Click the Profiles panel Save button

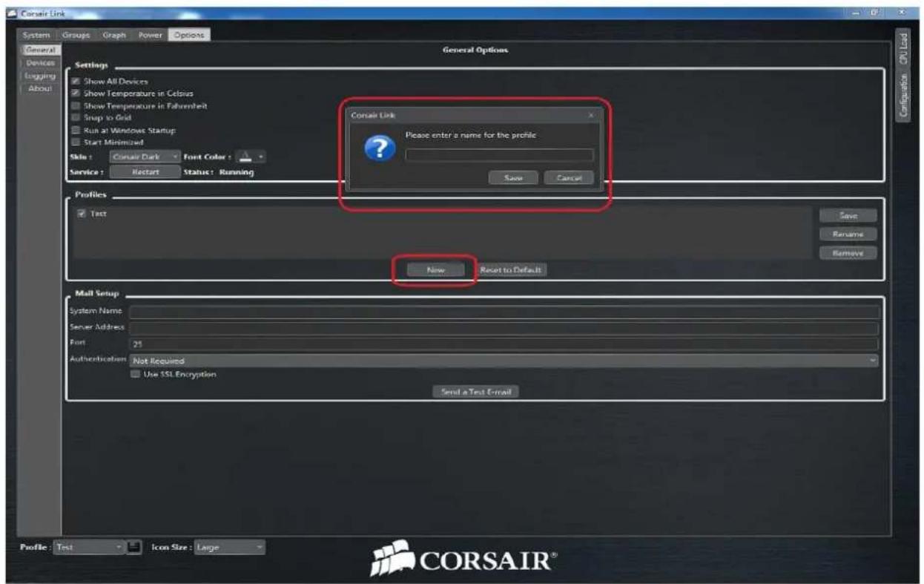click(x=848, y=216)
